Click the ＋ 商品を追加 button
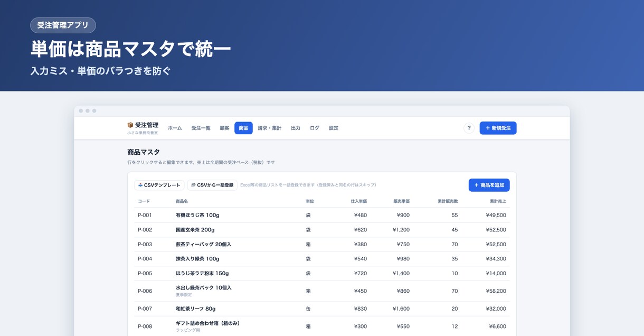The height and width of the screenshot is (336, 644). (489, 185)
